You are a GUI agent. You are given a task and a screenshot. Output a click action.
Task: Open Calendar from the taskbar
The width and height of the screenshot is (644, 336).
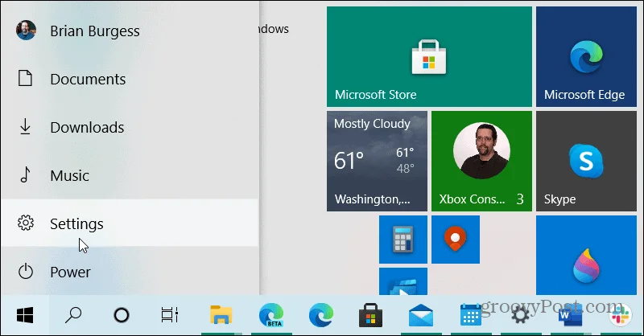(x=471, y=315)
